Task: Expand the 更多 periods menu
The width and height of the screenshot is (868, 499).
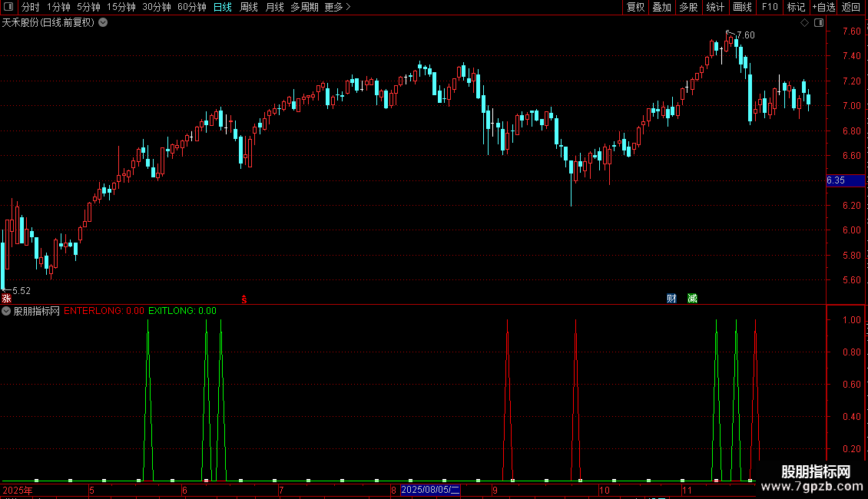Action: (x=337, y=7)
